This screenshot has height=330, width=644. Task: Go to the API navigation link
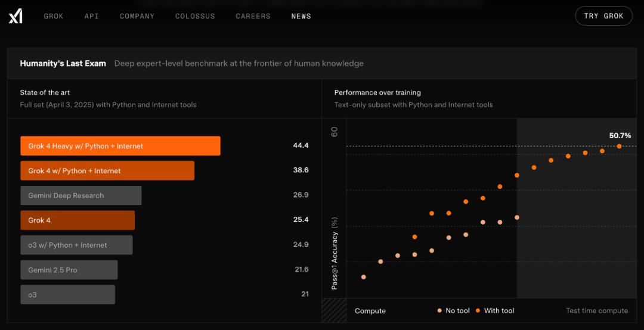tap(92, 17)
